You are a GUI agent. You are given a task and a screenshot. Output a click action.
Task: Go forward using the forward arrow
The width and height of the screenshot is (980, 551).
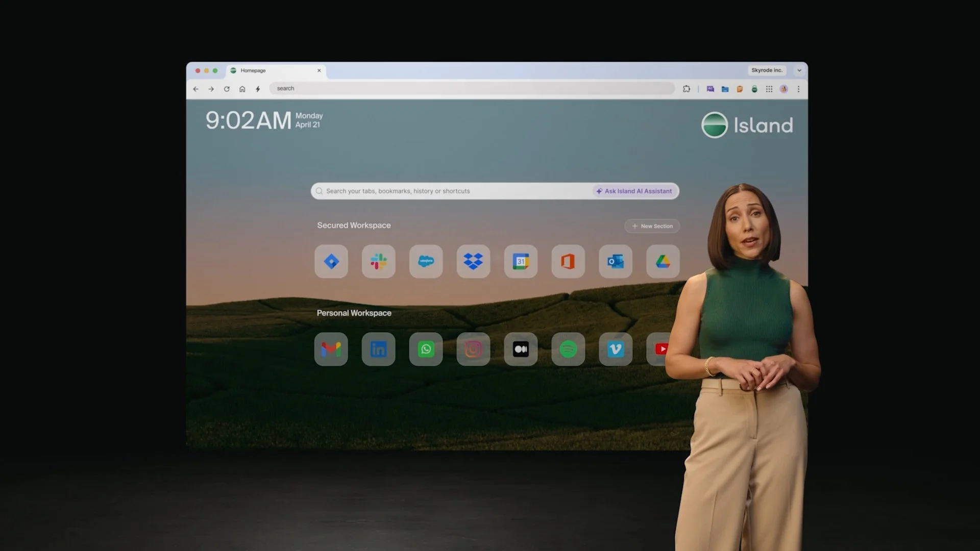tap(211, 89)
